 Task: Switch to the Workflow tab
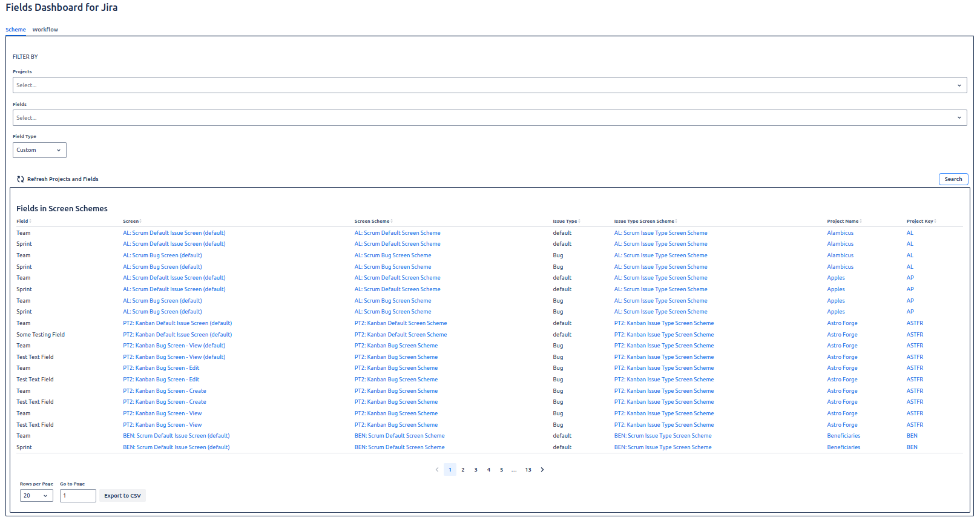(x=45, y=30)
